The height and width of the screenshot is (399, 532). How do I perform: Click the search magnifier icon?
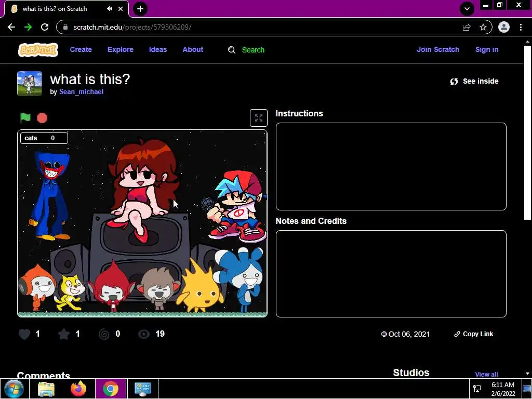[x=231, y=50]
